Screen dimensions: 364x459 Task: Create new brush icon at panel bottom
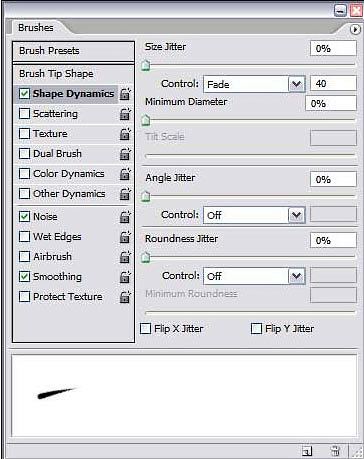(x=307, y=451)
